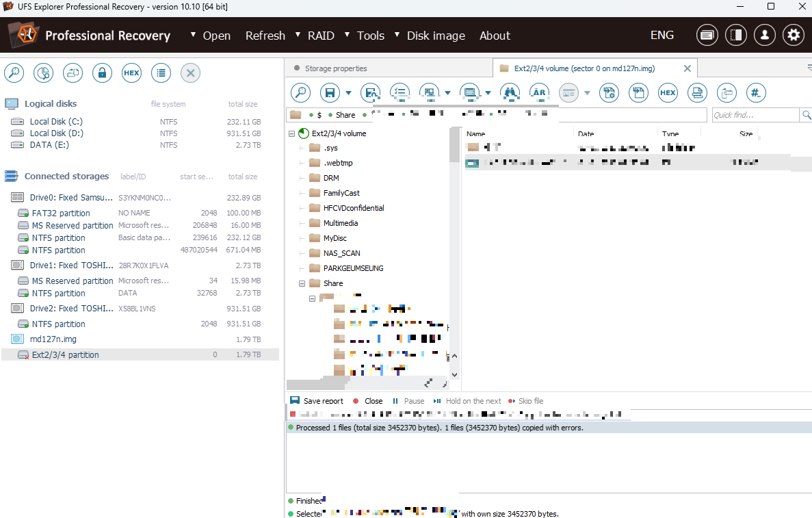Click Pause button in copy log panel
This screenshot has width=812, height=518.
[408, 401]
